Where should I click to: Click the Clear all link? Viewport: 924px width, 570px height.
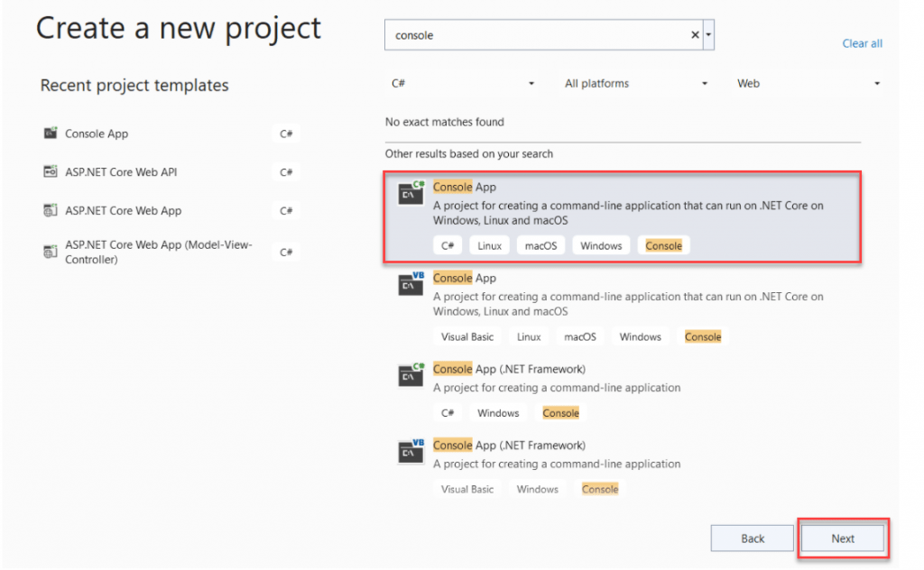tap(862, 43)
